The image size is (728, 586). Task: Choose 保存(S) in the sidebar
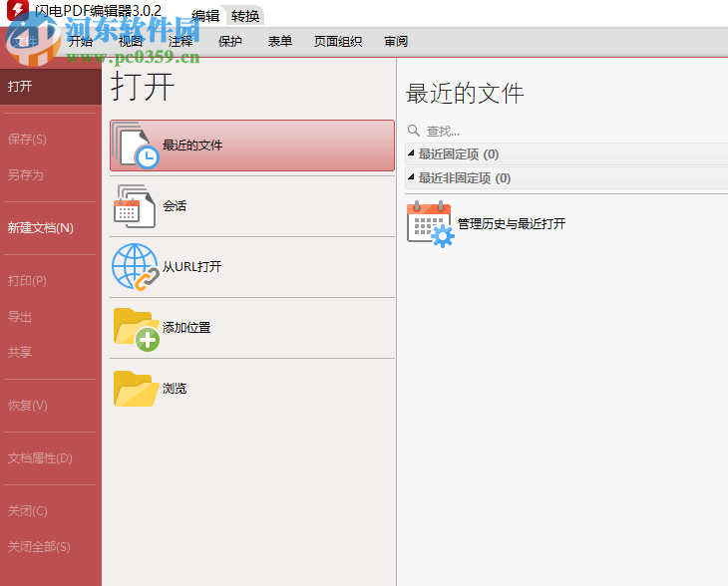tap(27, 140)
